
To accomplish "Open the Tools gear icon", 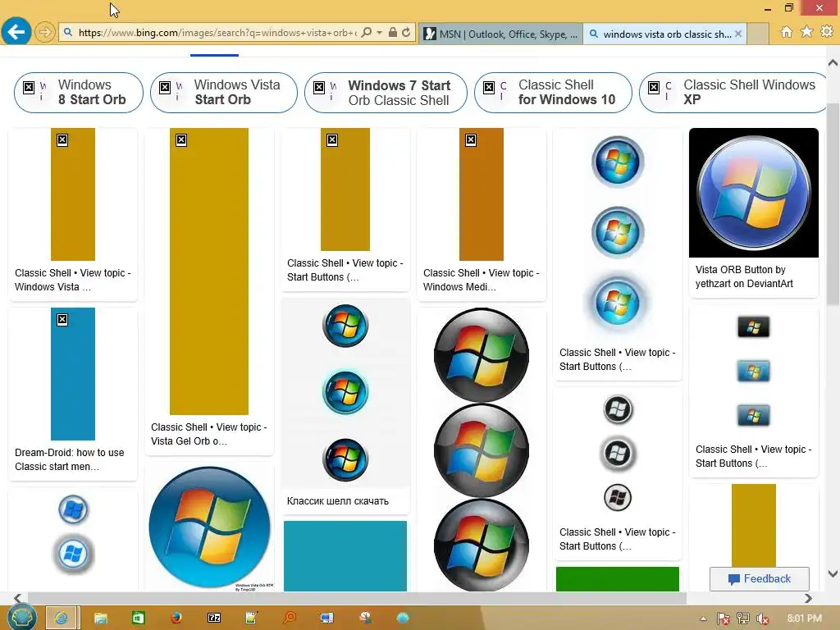I will (x=827, y=32).
